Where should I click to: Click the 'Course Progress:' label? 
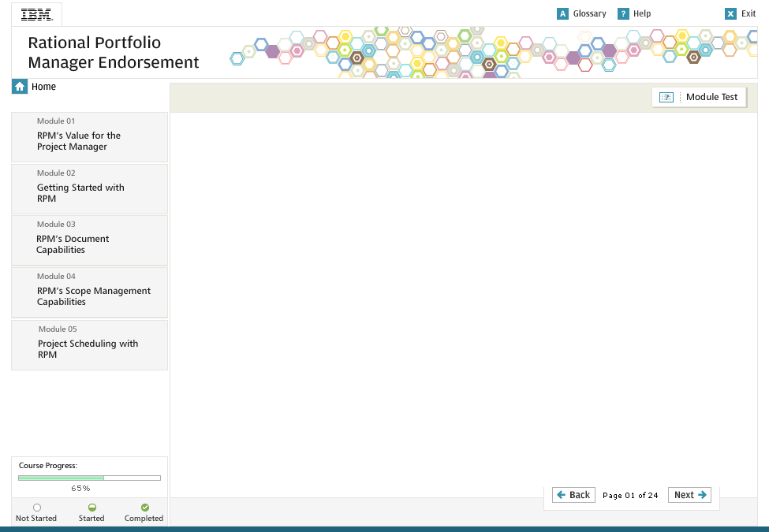point(48,465)
